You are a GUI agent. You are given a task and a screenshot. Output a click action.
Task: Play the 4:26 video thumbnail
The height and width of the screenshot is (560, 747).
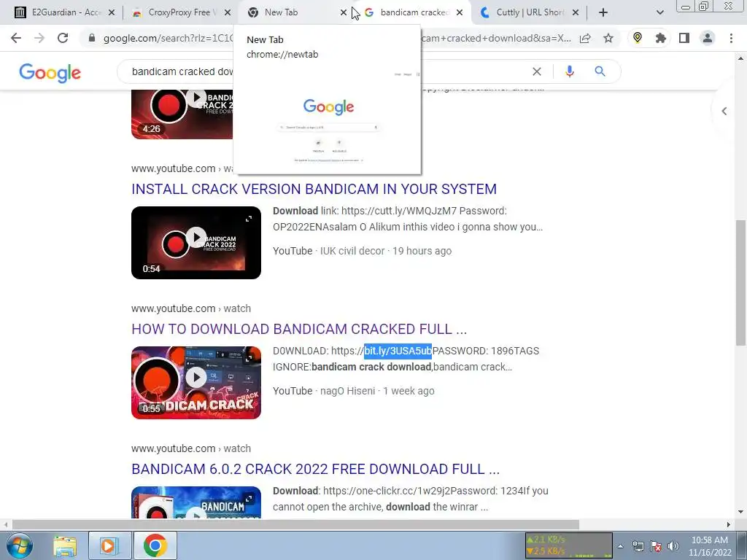(182, 114)
